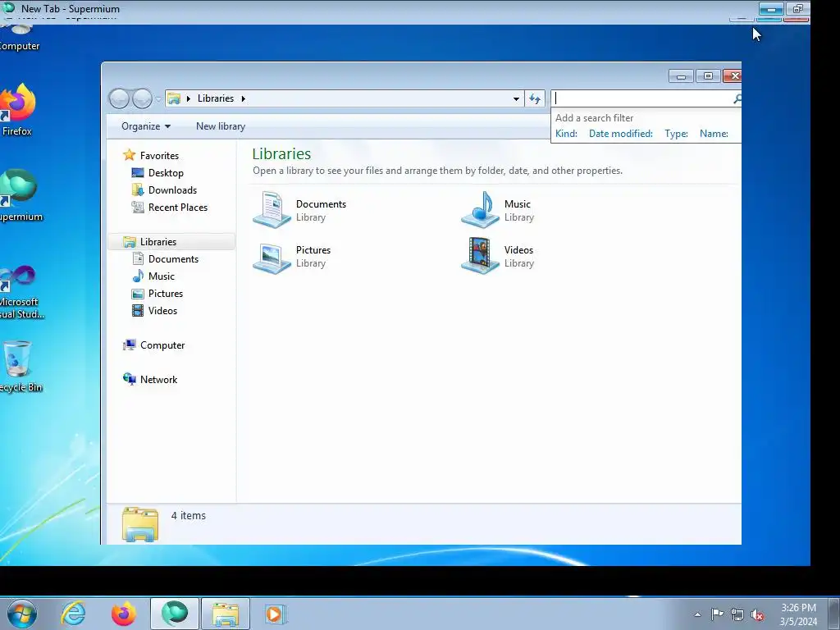Click the Microsoft Visual Studio desktop shortcut
The width and height of the screenshot is (840, 630).
21,292
